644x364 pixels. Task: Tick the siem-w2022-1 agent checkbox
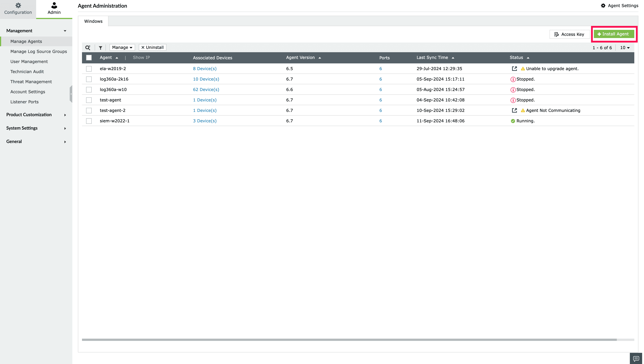click(x=89, y=121)
